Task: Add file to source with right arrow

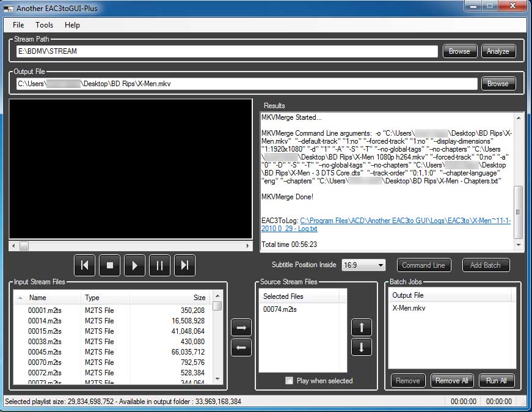Action: [241, 328]
